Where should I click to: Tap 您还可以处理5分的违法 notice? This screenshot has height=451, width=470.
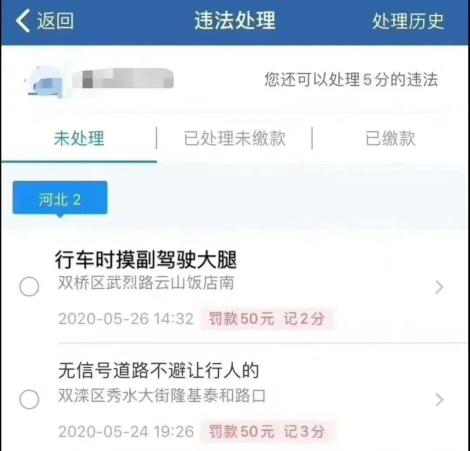coord(351,80)
